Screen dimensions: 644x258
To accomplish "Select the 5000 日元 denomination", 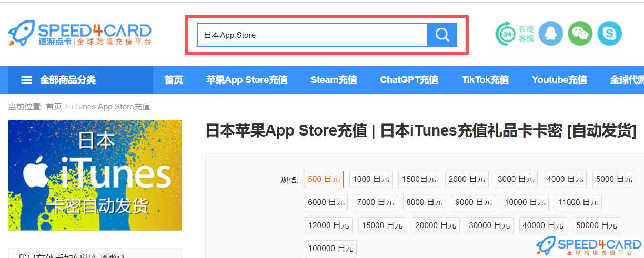I will 614,179.
